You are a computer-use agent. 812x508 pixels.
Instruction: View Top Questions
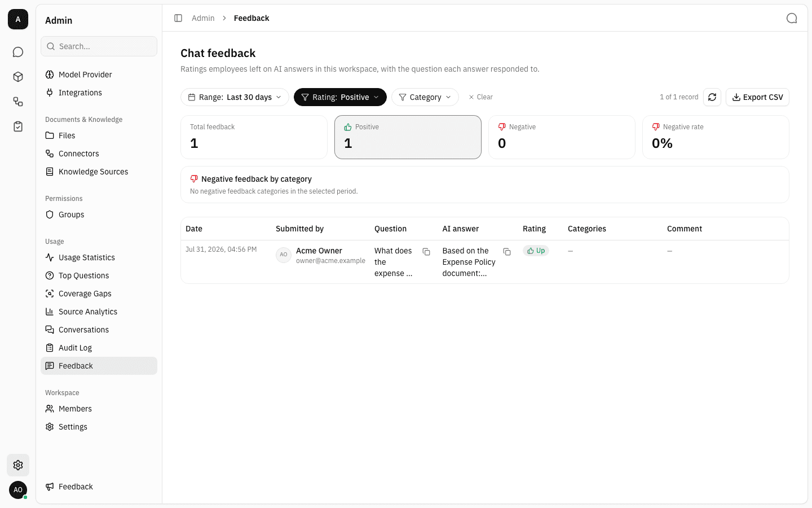pyautogui.click(x=99, y=275)
